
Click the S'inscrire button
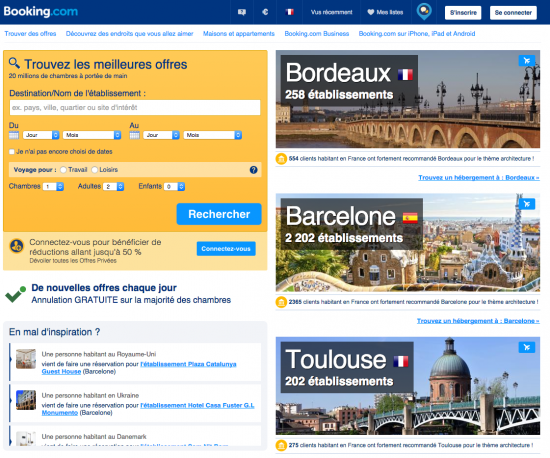pos(463,13)
